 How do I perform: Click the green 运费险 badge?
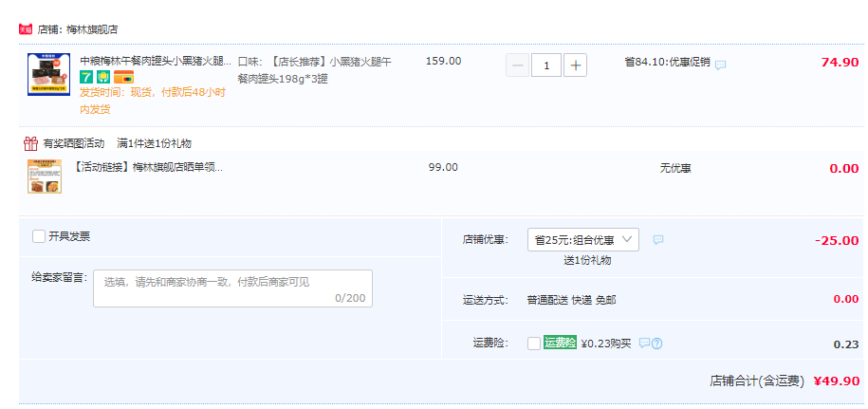point(561,344)
